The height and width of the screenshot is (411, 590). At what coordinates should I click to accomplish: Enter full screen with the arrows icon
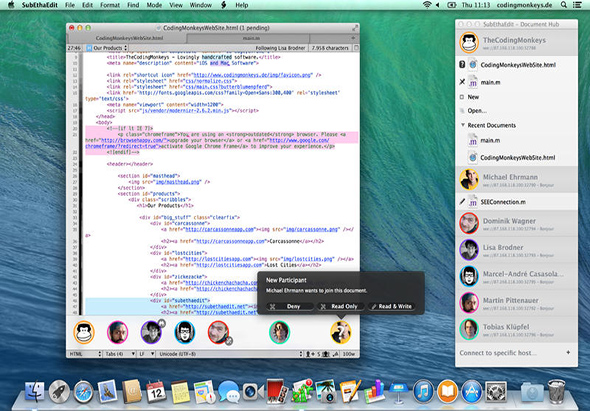coord(355,28)
